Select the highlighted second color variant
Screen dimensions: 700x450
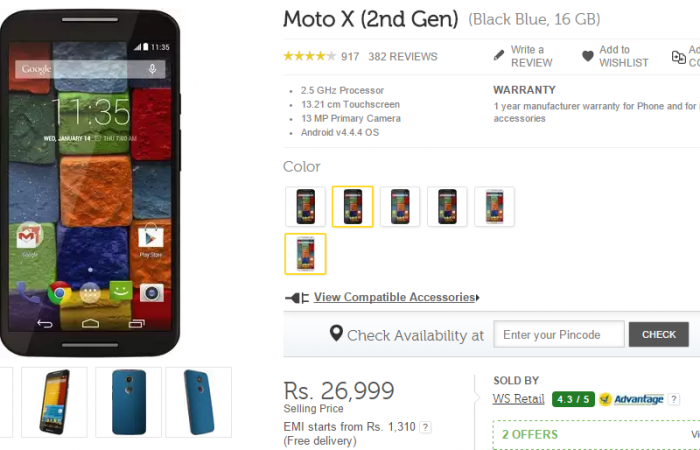point(353,207)
